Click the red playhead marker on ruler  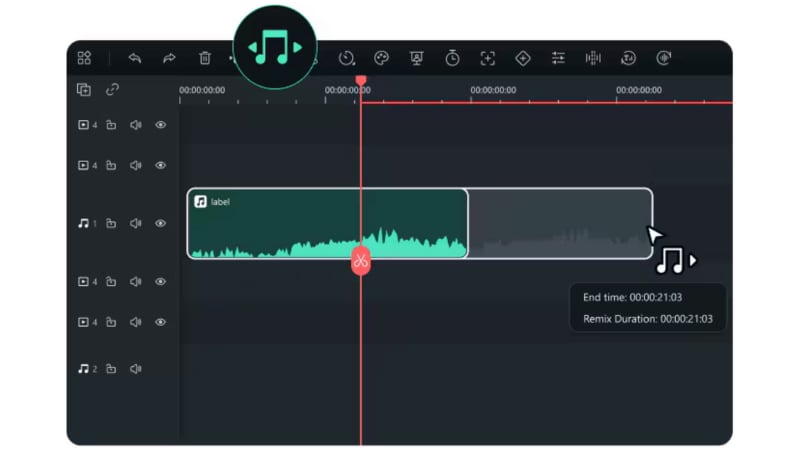click(x=361, y=81)
